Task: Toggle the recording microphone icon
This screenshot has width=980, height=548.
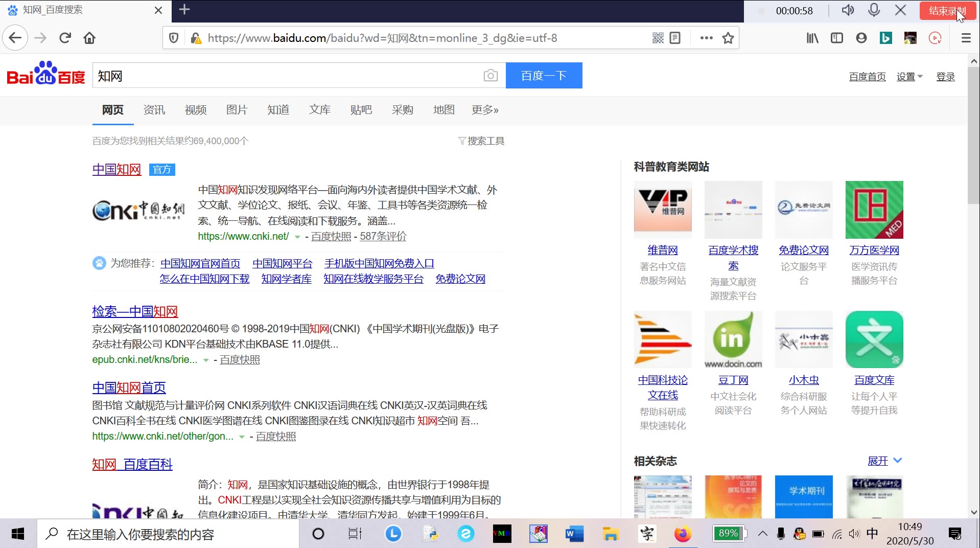Action: (874, 10)
